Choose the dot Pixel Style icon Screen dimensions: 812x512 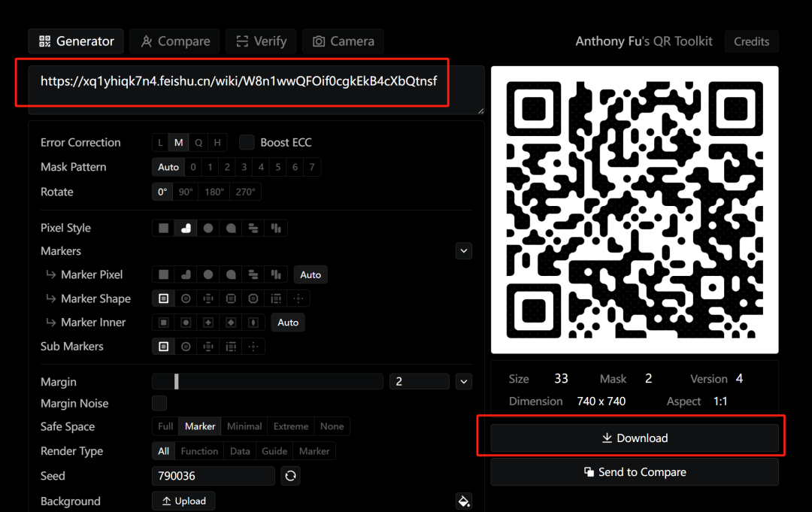[x=208, y=228]
